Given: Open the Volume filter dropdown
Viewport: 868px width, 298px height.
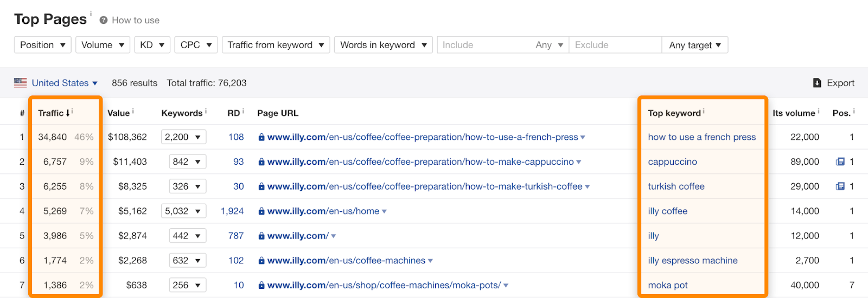Looking at the screenshot, I should (103, 45).
